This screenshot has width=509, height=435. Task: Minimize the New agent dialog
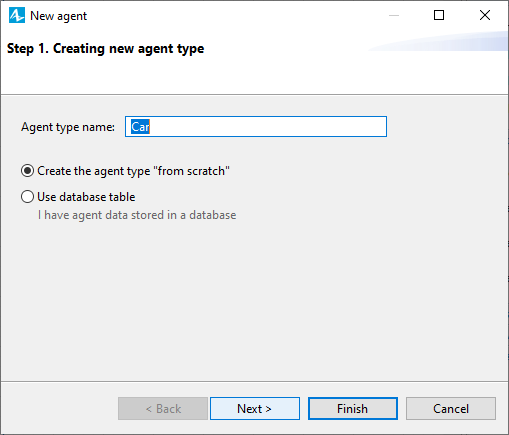[394, 15]
